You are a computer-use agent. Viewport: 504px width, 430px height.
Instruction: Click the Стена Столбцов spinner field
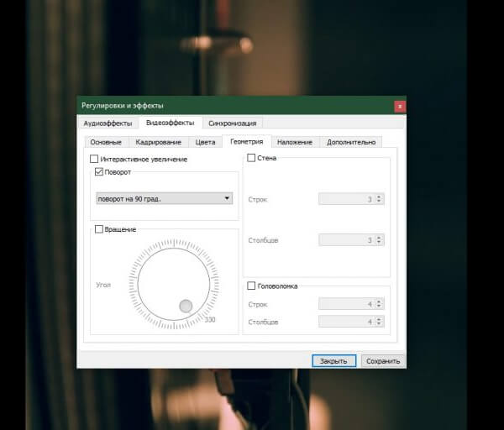pos(346,240)
